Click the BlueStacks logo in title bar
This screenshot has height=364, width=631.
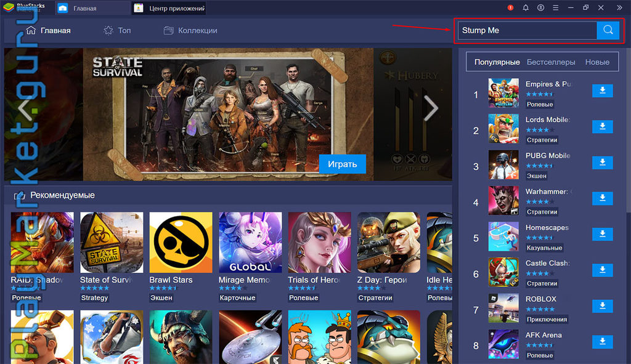click(x=24, y=7)
